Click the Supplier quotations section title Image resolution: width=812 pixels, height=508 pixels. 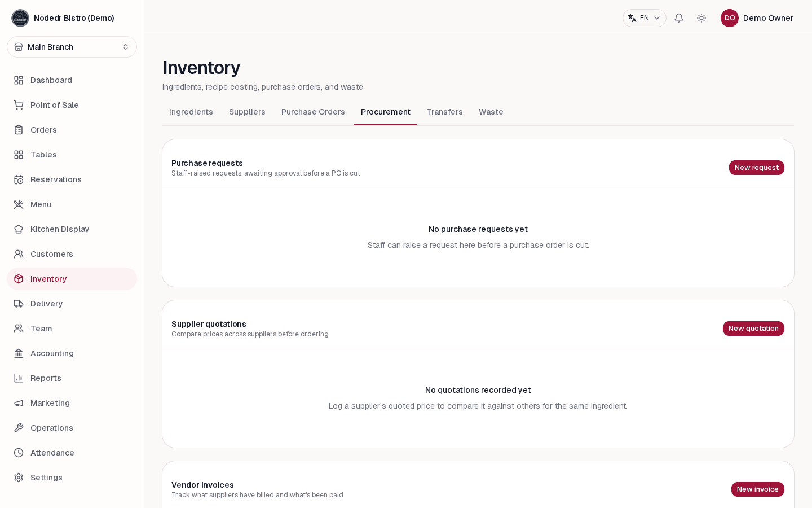tap(209, 324)
